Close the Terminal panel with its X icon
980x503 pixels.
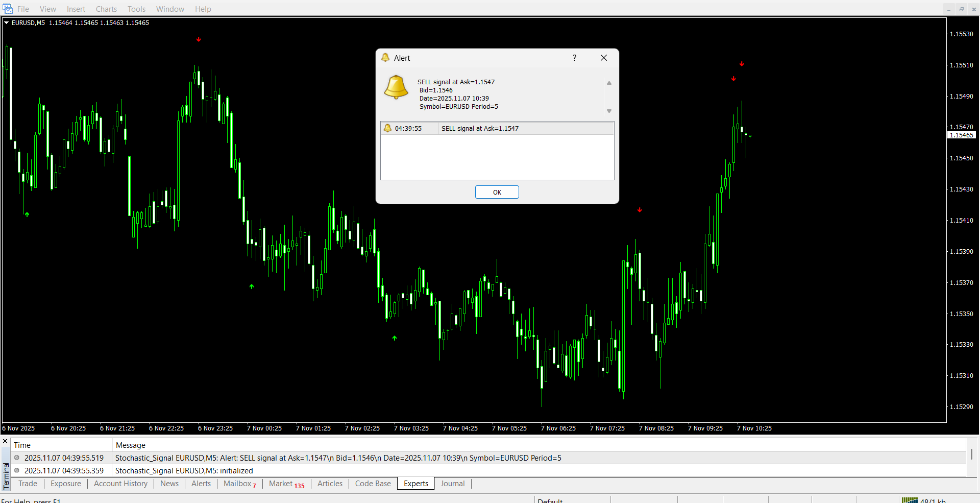[x=5, y=441]
